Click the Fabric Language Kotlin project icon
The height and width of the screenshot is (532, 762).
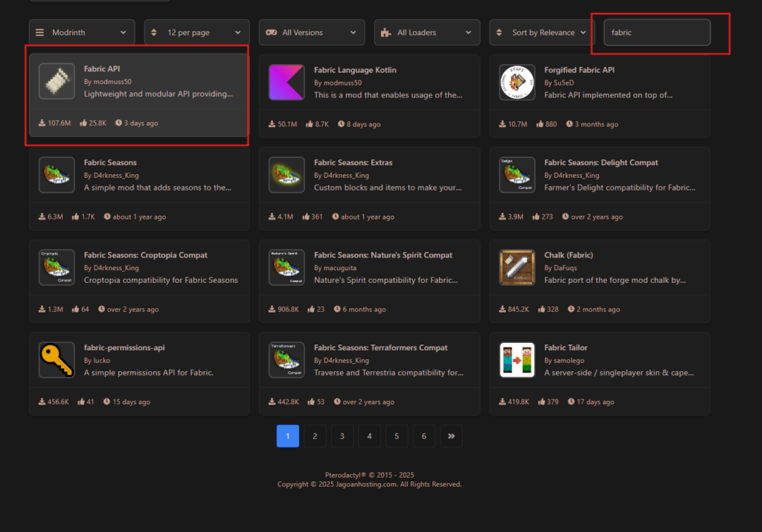coord(286,81)
